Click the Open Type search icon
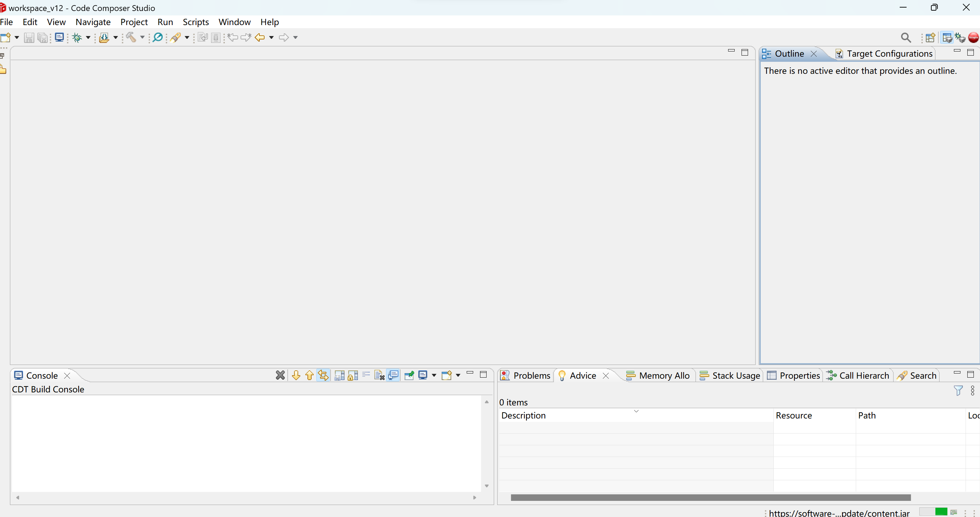980x517 pixels. (x=157, y=37)
